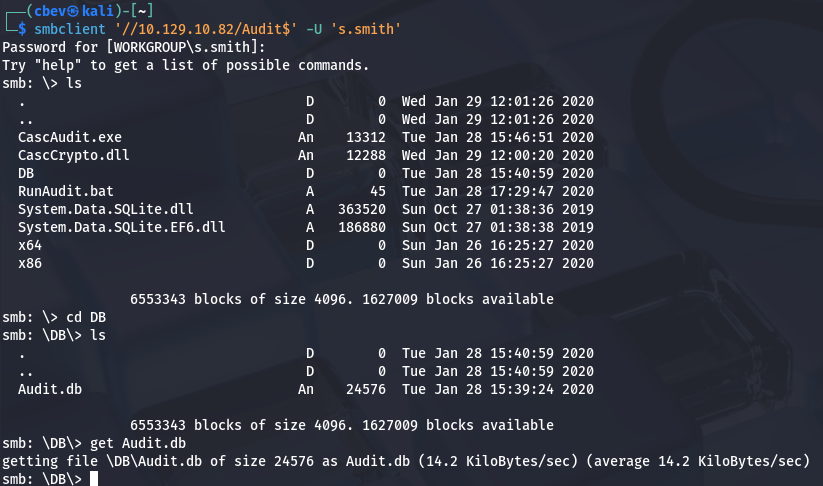Click the cursor at the final prompt
The height and width of the screenshot is (486, 823).
tap(95, 478)
